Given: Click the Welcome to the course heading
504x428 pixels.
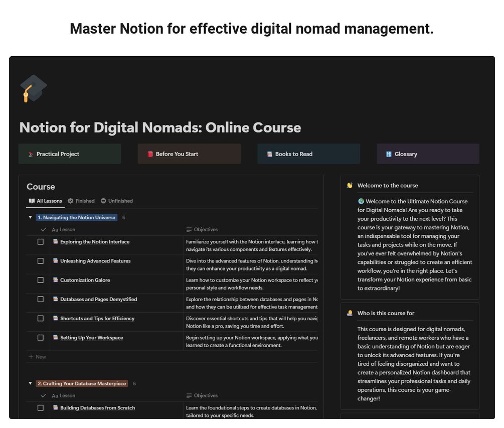Looking at the screenshot, I should coord(388,186).
